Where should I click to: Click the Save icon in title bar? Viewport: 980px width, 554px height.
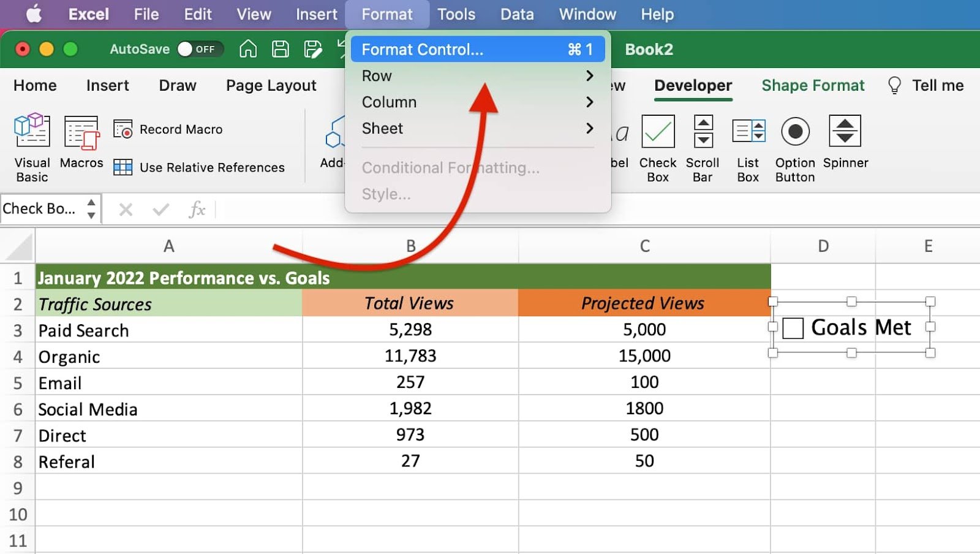(281, 49)
